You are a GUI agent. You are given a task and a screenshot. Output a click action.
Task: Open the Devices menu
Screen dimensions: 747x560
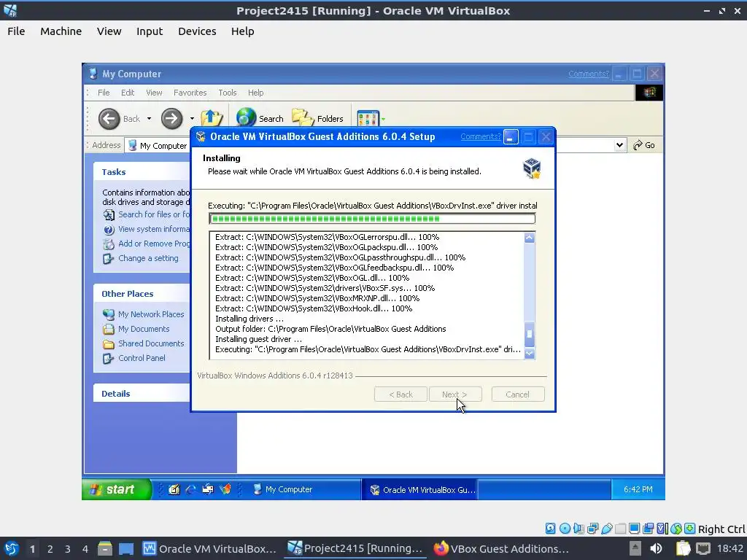click(197, 31)
